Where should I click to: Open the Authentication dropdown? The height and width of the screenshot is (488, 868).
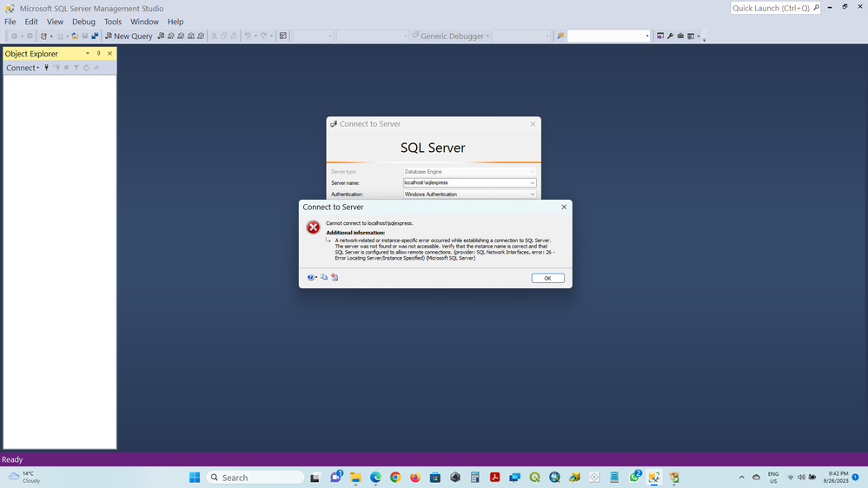click(469, 195)
